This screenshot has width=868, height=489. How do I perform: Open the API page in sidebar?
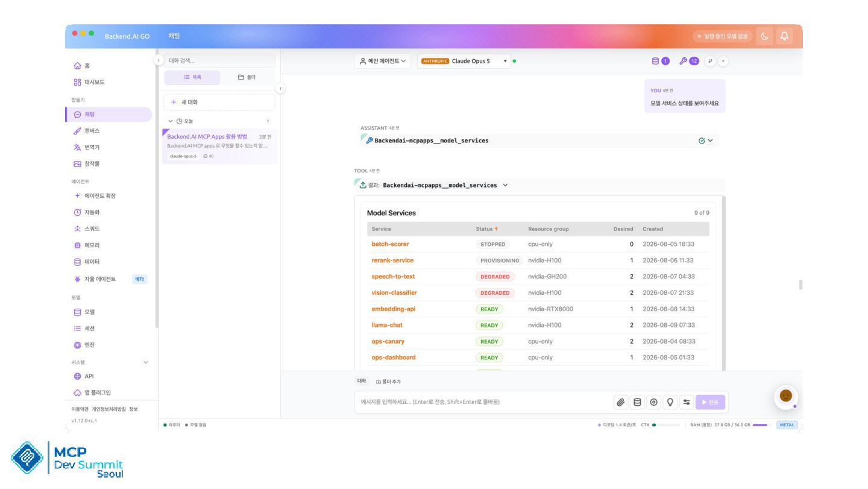108,376
